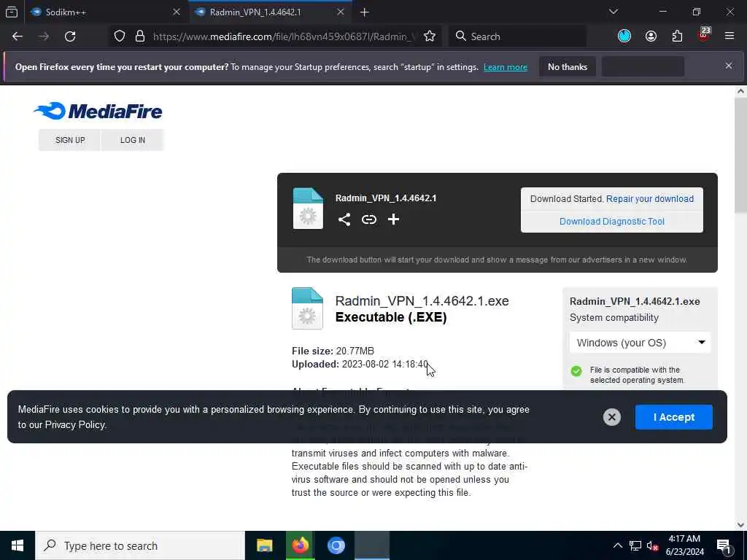Click the large file icon beside Radmin_VPN_1.4.4642.1.exe

pyautogui.click(x=307, y=308)
